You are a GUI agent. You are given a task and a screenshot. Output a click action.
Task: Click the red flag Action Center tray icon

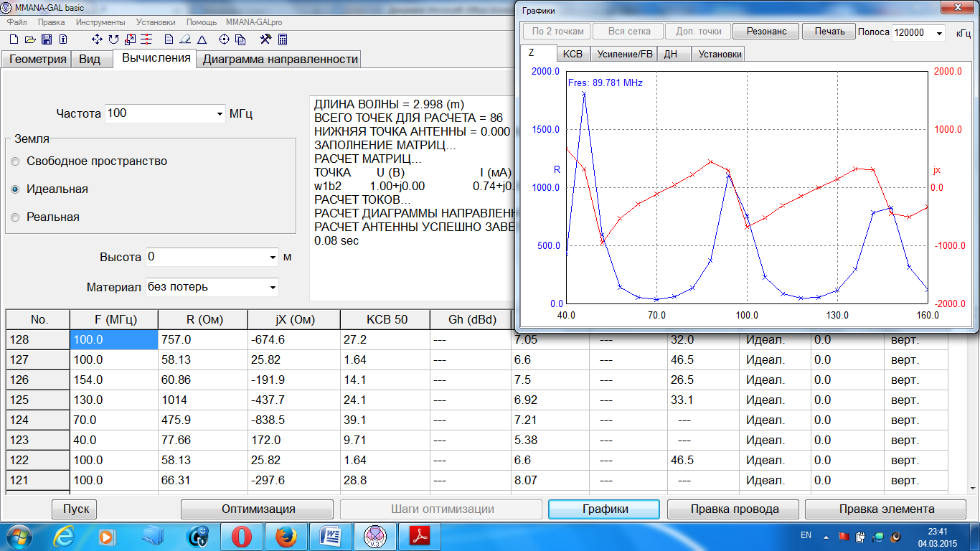[844, 536]
